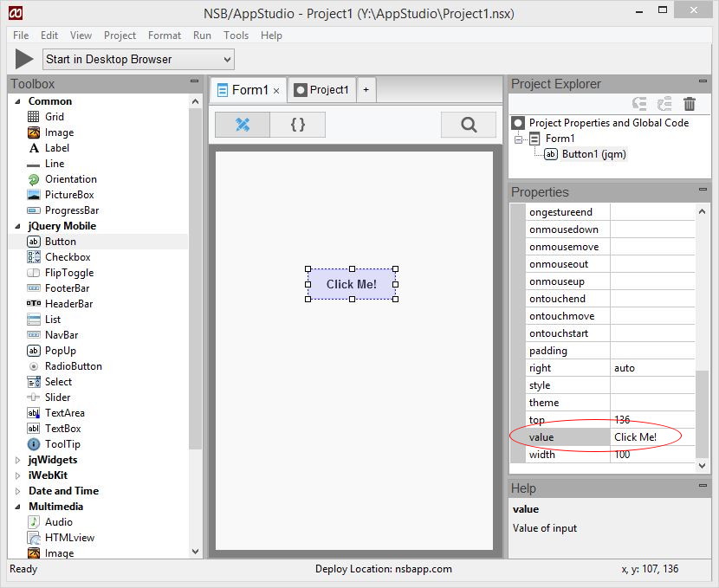Screen dimensions: 719x588
Task: Click the trash delete icon in Project Explorer
Action: tap(690, 104)
